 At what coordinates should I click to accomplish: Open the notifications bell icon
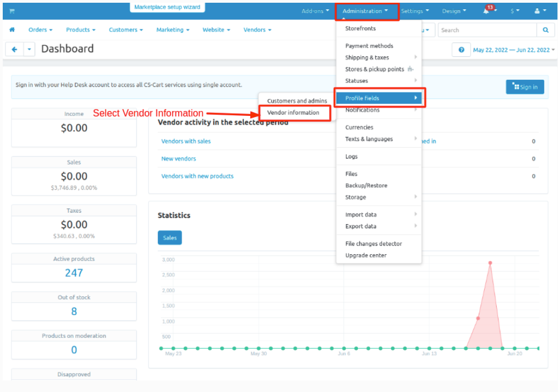[x=486, y=11]
